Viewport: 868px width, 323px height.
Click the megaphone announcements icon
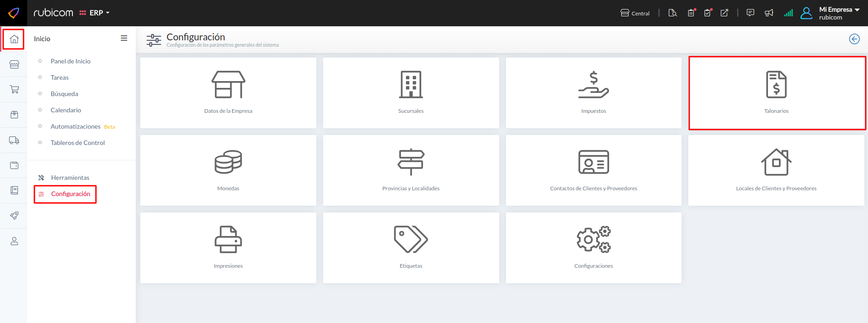[x=769, y=13]
